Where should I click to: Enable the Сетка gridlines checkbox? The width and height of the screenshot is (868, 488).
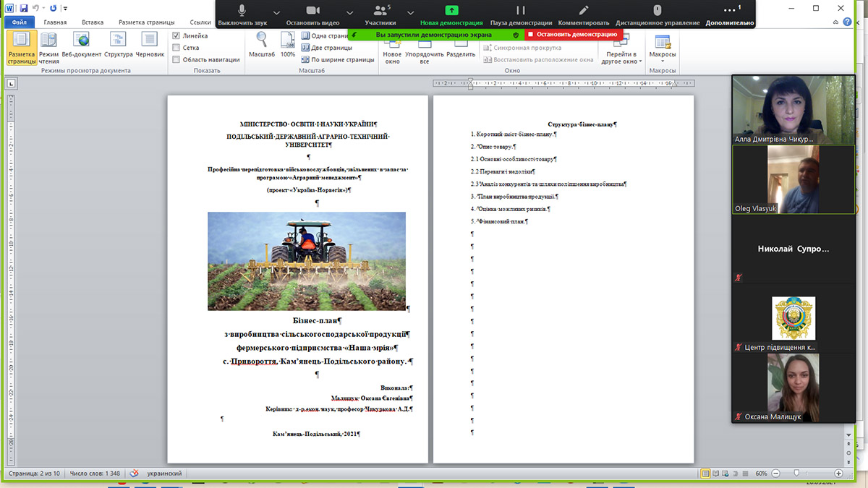[x=176, y=48]
